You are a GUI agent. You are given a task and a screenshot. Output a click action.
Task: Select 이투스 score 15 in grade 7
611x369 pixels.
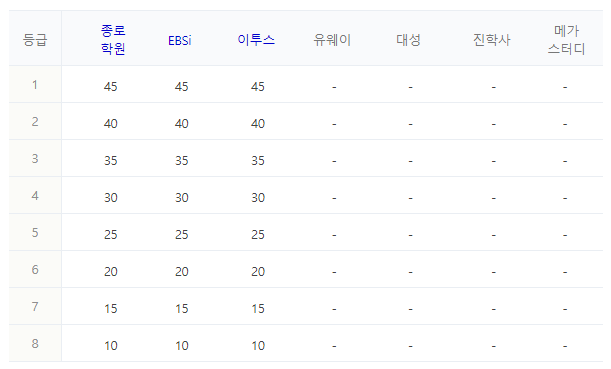click(258, 309)
